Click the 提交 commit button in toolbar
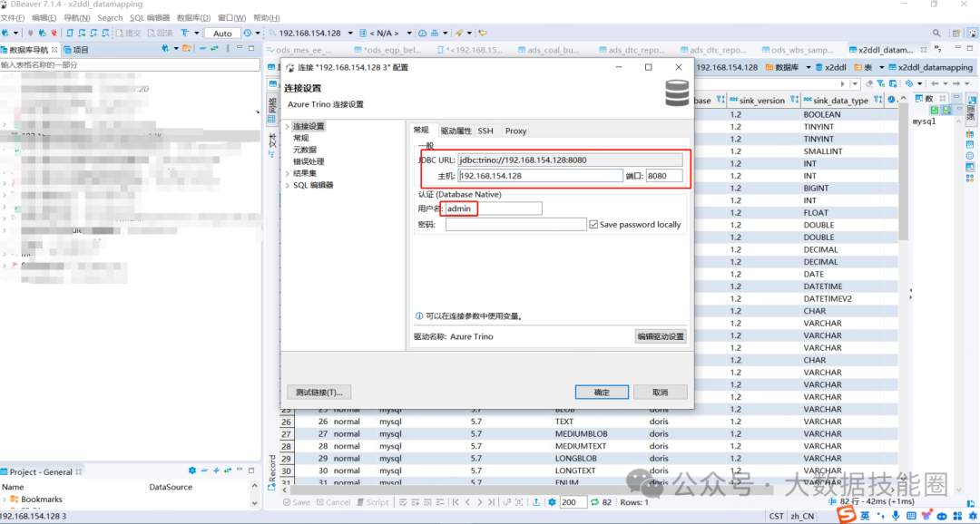 pos(129,34)
